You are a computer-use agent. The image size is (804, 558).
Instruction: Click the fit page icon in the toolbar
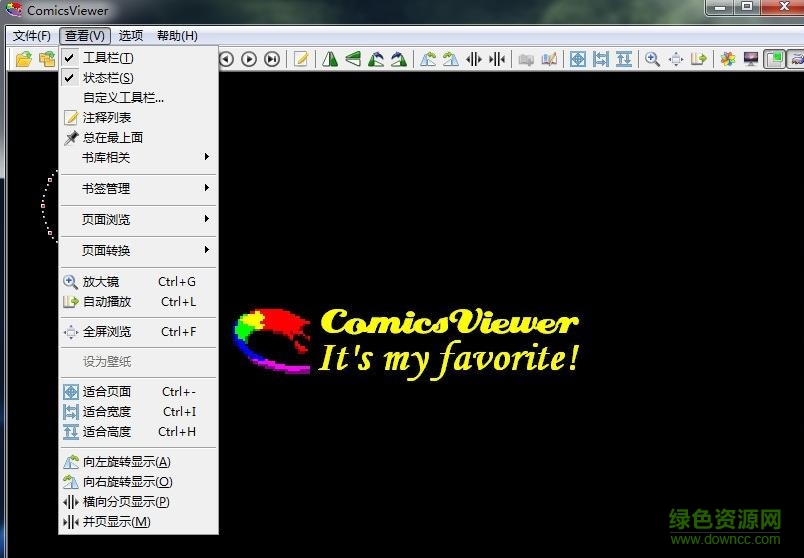pyautogui.click(x=577, y=59)
